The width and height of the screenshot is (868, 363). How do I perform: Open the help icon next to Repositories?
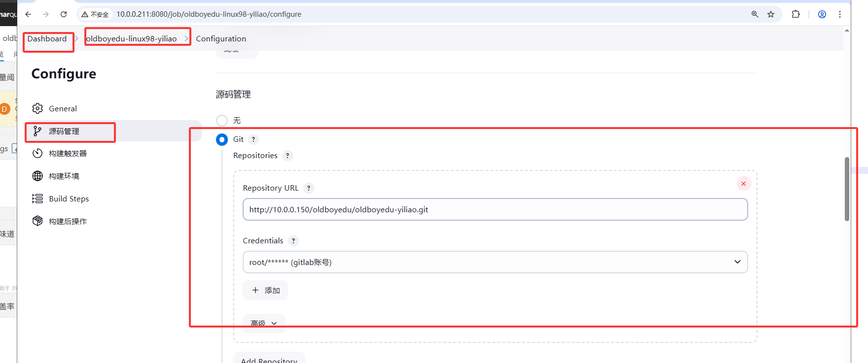[288, 156]
